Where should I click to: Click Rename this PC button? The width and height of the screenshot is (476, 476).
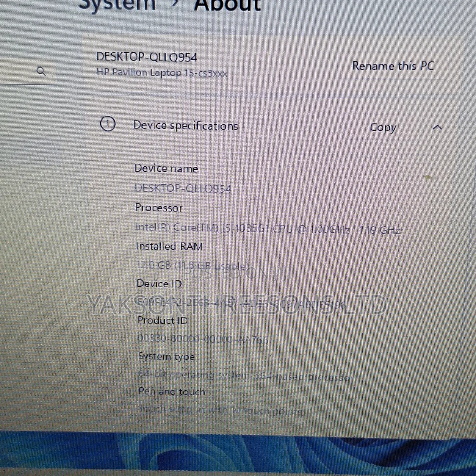coord(393,66)
